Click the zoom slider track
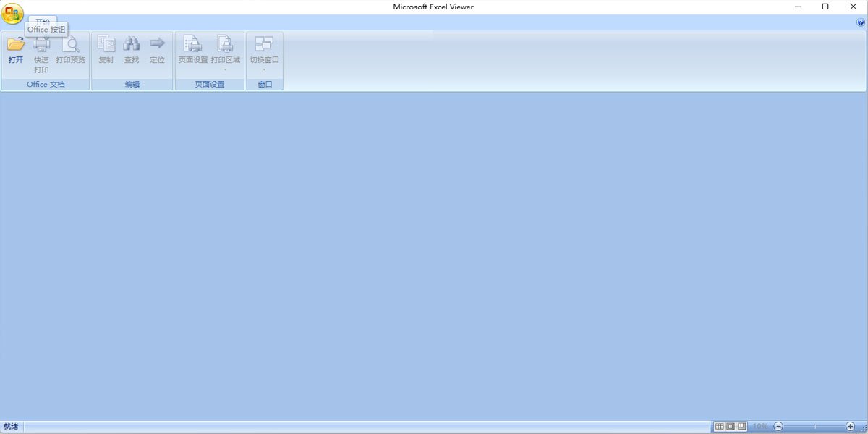 click(x=814, y=427)
